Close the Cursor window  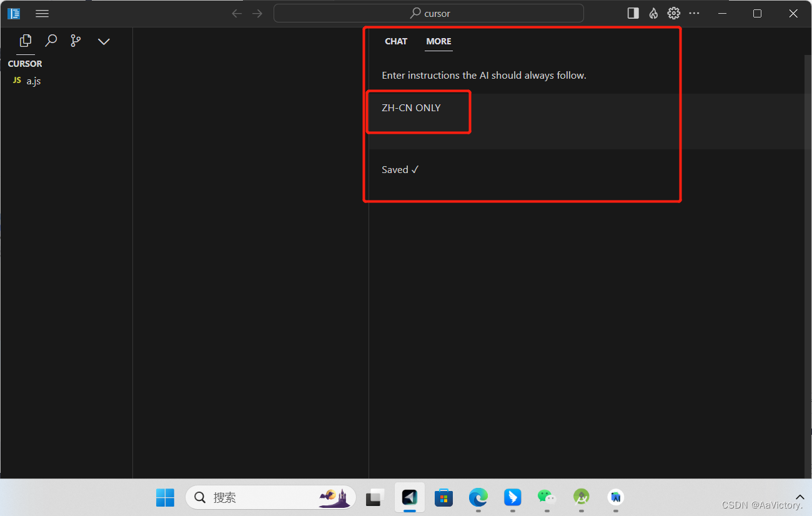pos(793,13)
